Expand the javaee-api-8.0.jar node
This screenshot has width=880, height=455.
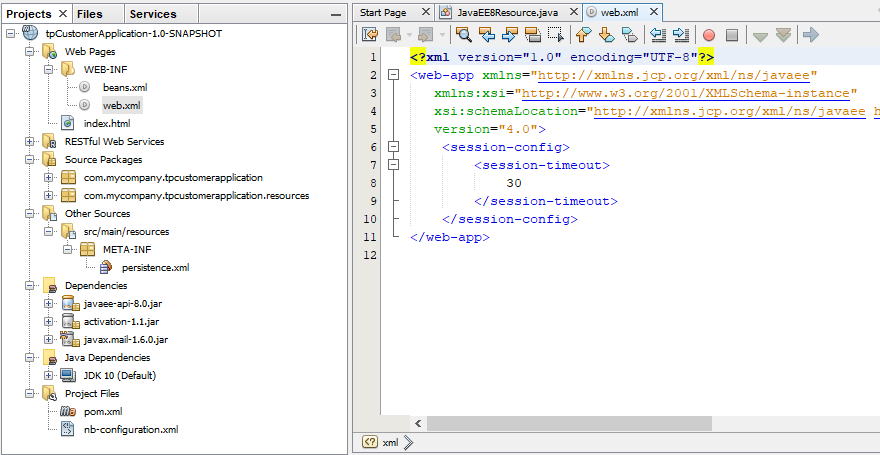(x=49, y=304)
